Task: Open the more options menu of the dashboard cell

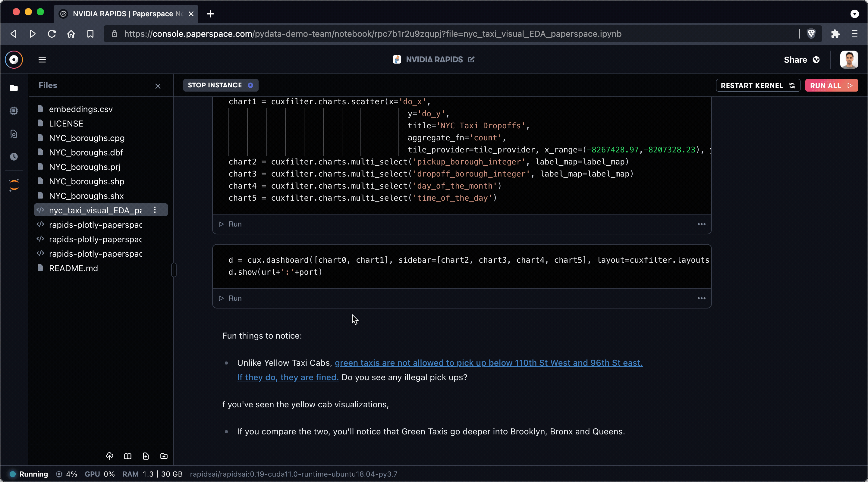Action: (x=701, y=298)
